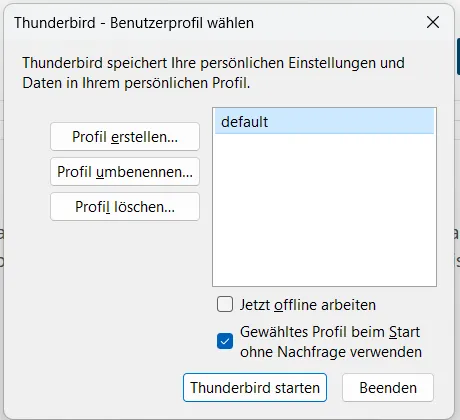This screenshot has height=420, width=460.
Task: Click blank dialog area below Profil löschen
Action: [125, 283]
